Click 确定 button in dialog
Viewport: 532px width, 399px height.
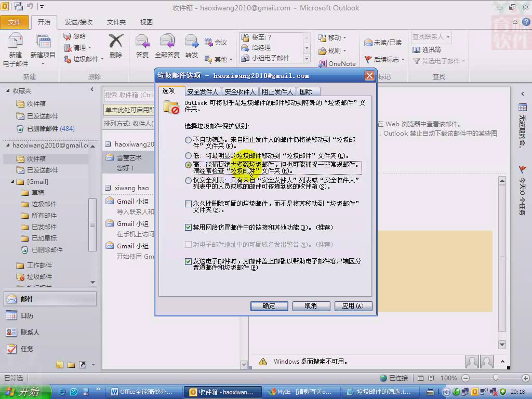tap(269, 306)
